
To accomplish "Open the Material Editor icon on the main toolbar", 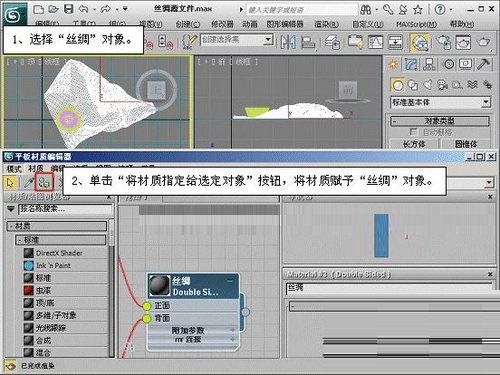I will click(x=420, y=43).
